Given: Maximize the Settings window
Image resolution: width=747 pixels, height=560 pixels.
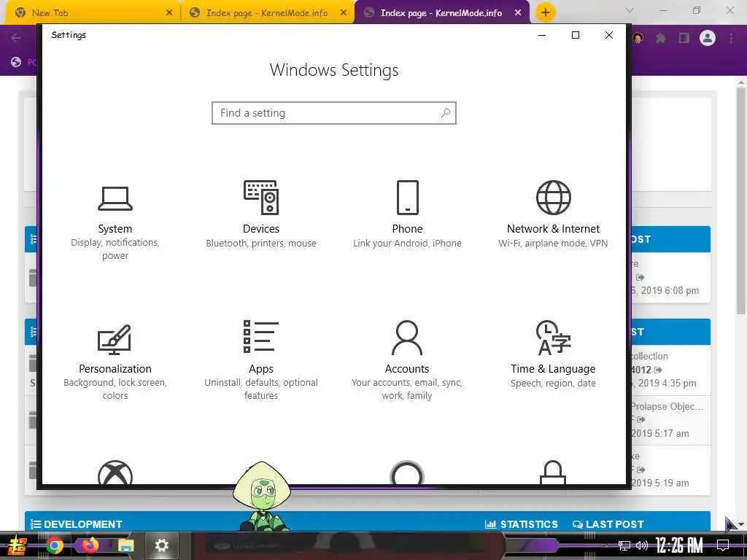Looking at the screenshot, I should (576, 35).
